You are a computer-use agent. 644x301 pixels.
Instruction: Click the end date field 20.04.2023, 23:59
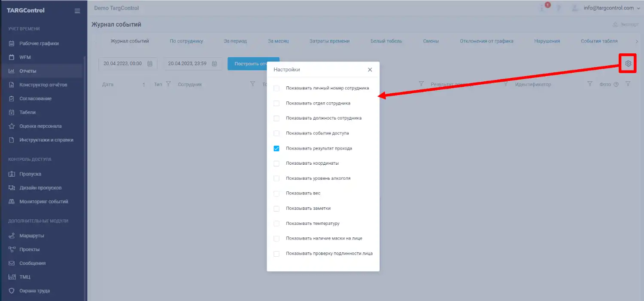193,64
